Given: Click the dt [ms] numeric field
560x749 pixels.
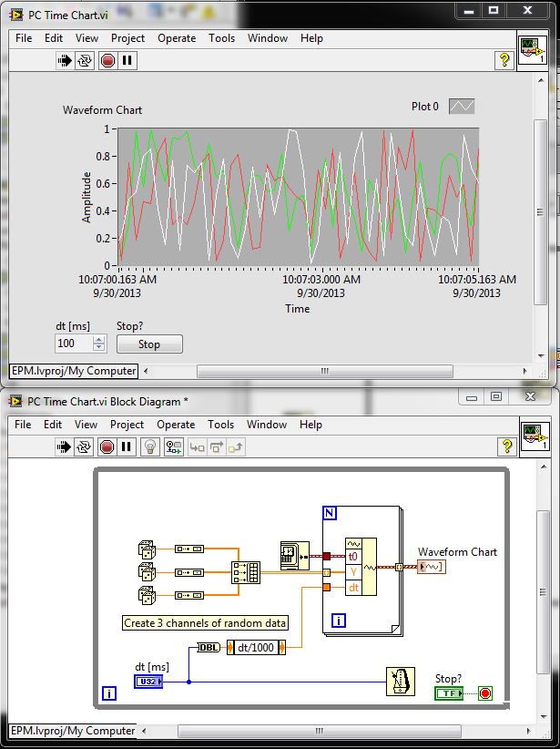Looking at the screenshot, I should 74,344.
